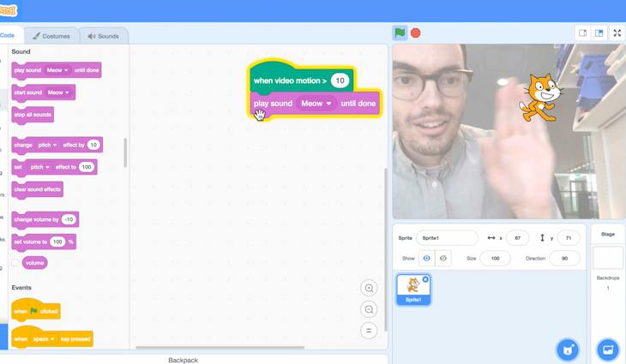Open space dropdown in when key pressed block
626x364 pixels.
click(x=44, y=339)
